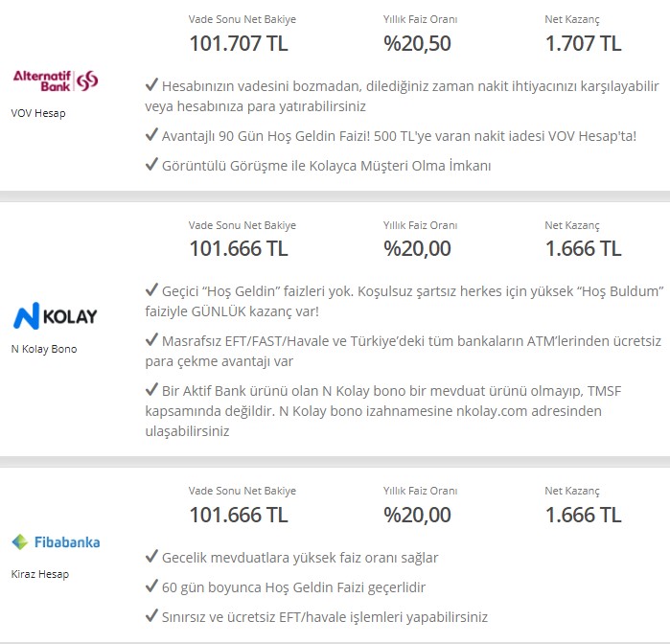Click the N Kolay logo

56,316
